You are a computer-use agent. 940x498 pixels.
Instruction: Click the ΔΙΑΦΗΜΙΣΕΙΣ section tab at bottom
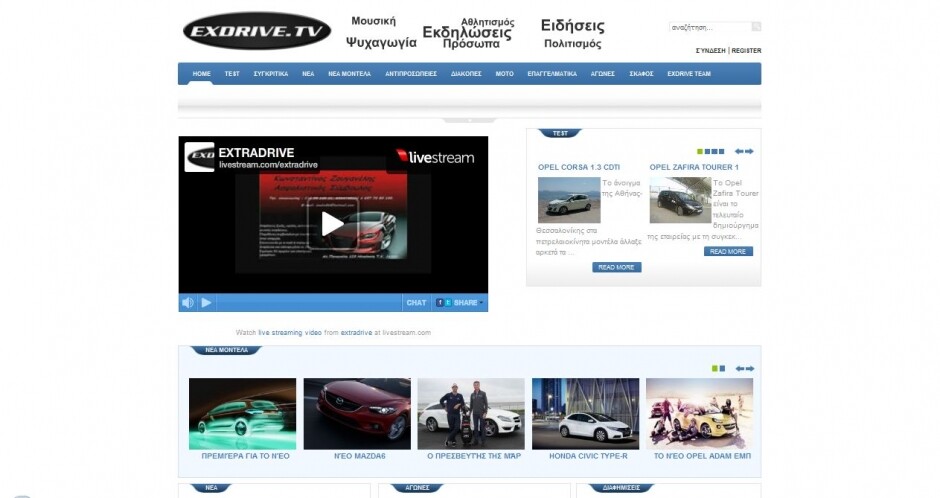coord(621,488)
